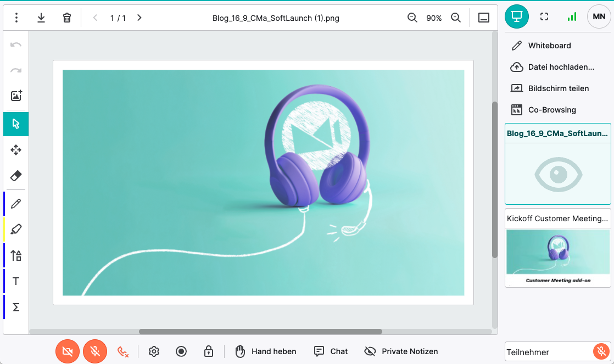The height and width of the screenshot is (364, 614).
Task: Select the highlighter marker tool
Action: (16, 229)
